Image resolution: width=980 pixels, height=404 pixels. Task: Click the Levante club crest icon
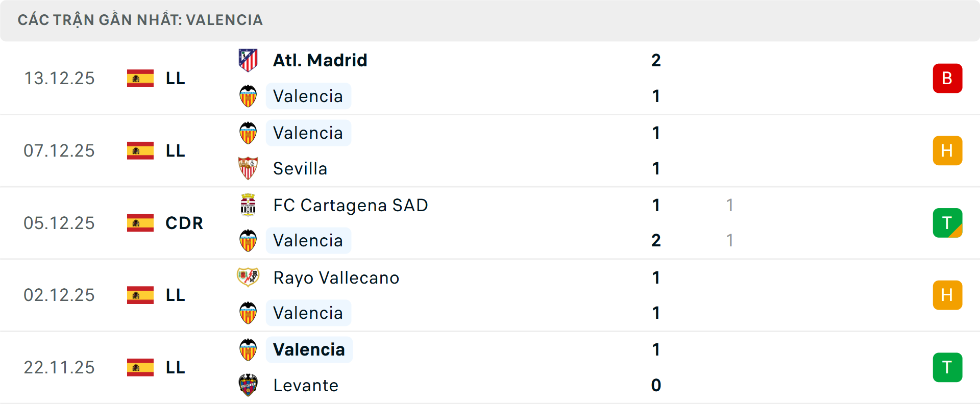[248, 385]
